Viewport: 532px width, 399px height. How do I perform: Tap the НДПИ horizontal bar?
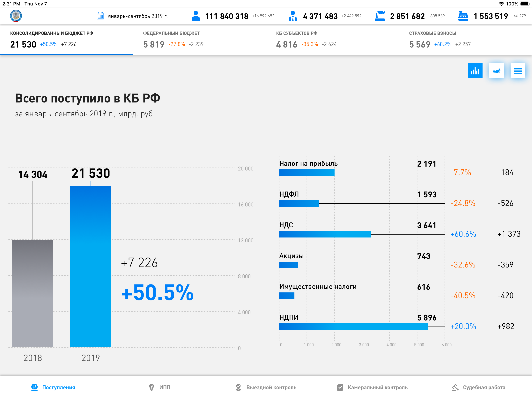click(353, 326)
